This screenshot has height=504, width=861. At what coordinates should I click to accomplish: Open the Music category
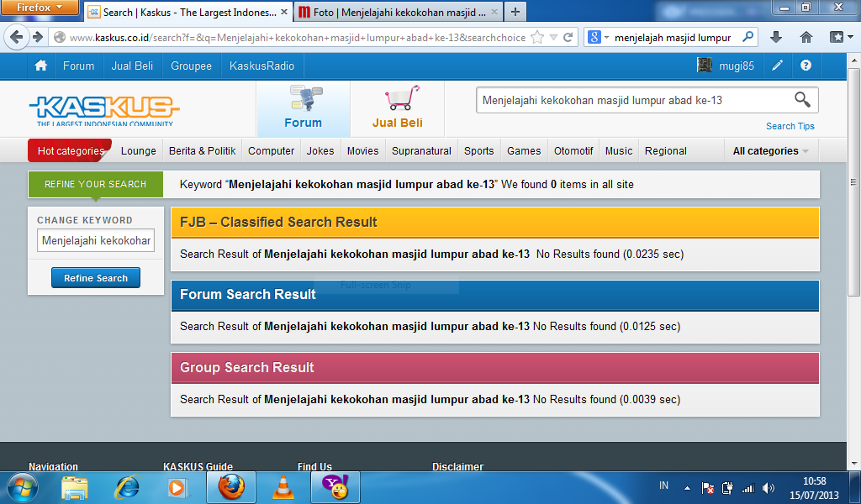pyautogui.click(x=619, y=151)
